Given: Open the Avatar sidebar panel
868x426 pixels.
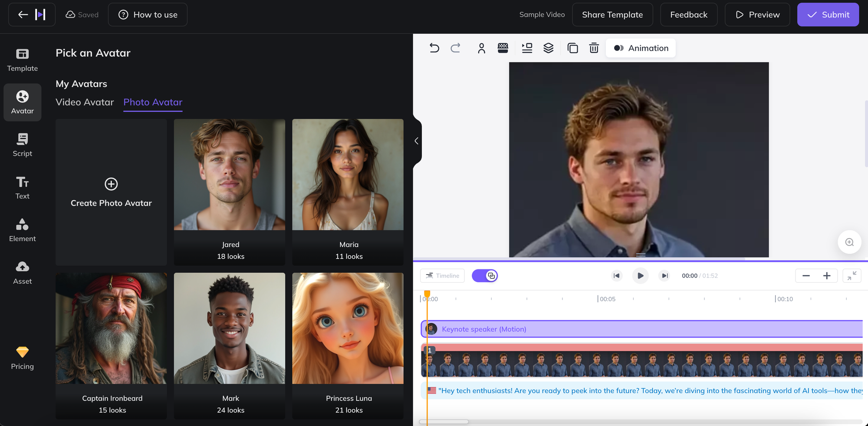Looking at the screenshot, I should pyautogui.click(x=23, y=102).
